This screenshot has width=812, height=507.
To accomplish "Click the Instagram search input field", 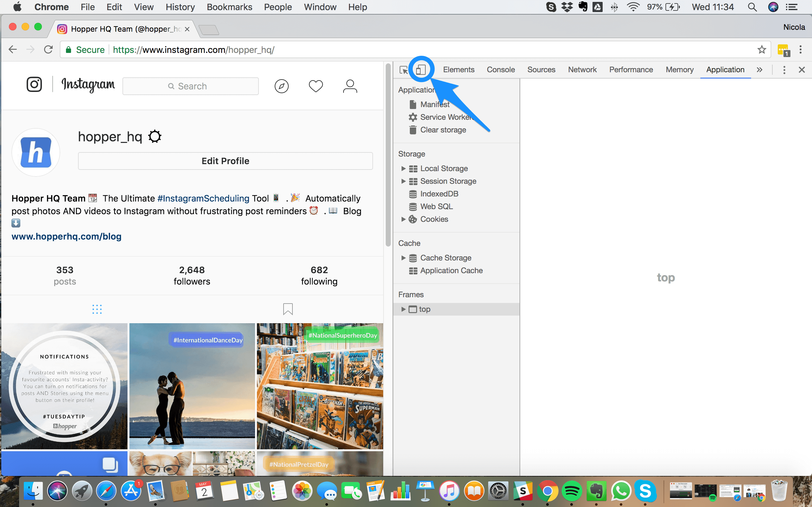I will click(x=189, y=86).
